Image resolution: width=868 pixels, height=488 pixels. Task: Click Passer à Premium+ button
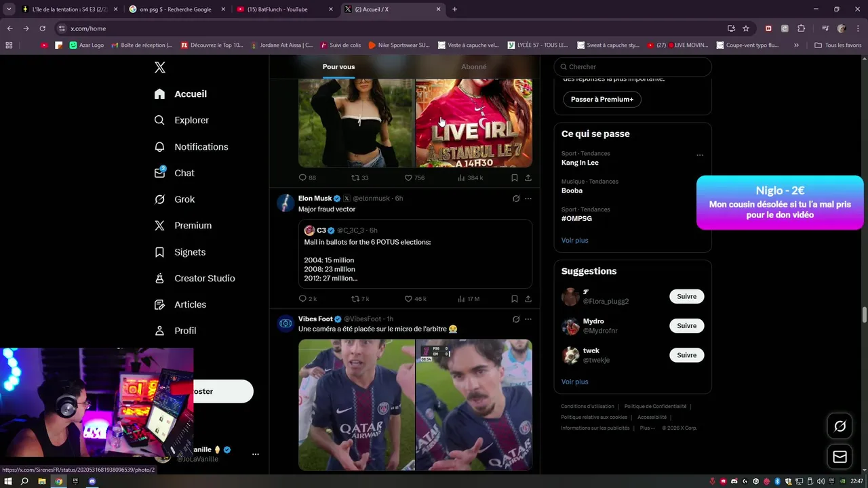(x=602, y=99)
